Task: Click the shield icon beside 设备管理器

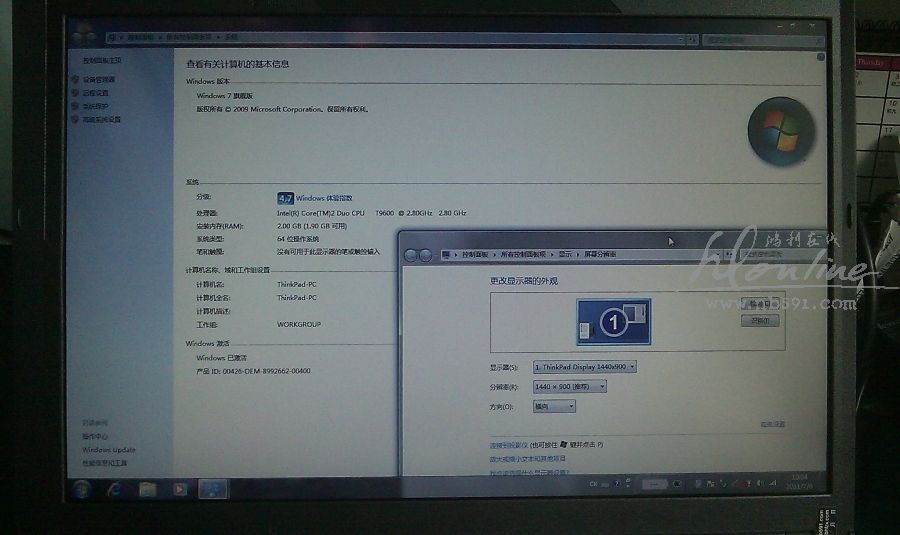Action: click(75, 79)
